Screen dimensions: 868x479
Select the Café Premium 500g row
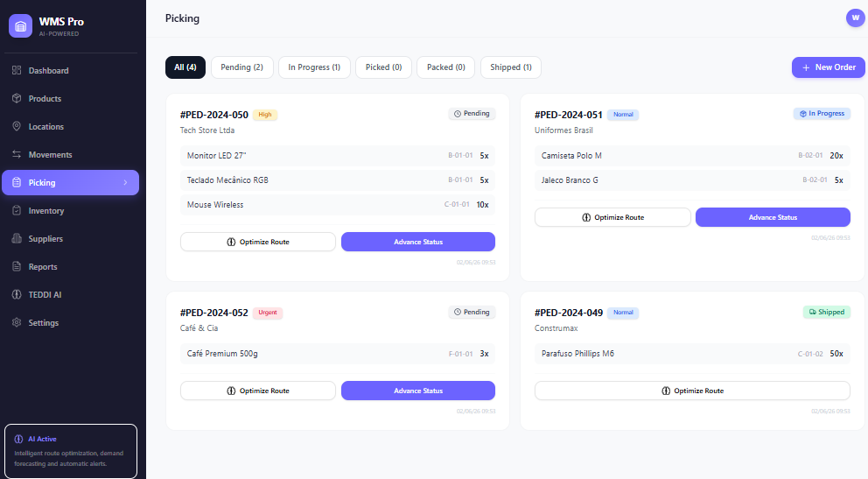pos(338,353)
